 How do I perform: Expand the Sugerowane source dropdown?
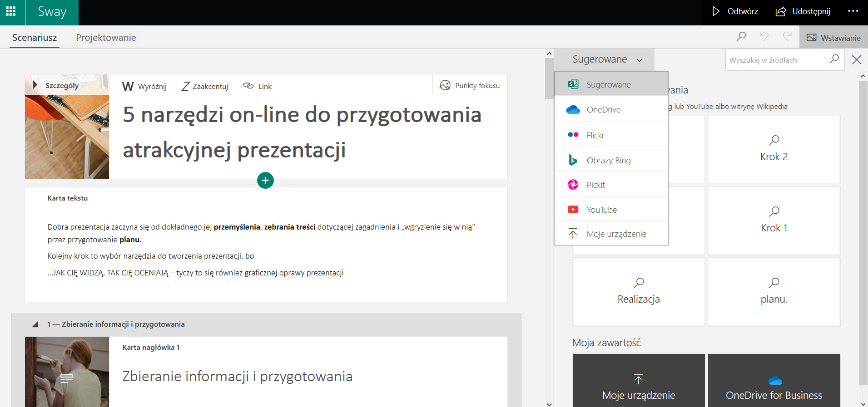607,59
